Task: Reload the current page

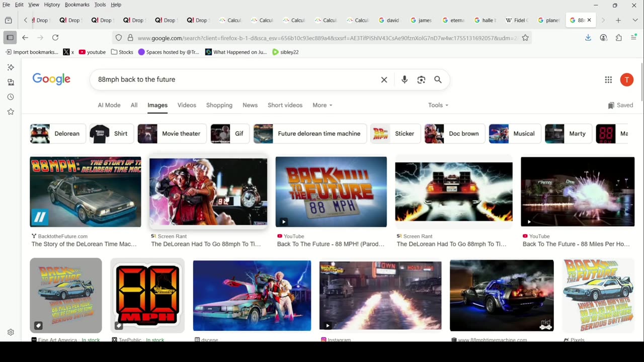Action: click(x=55, y=38)
